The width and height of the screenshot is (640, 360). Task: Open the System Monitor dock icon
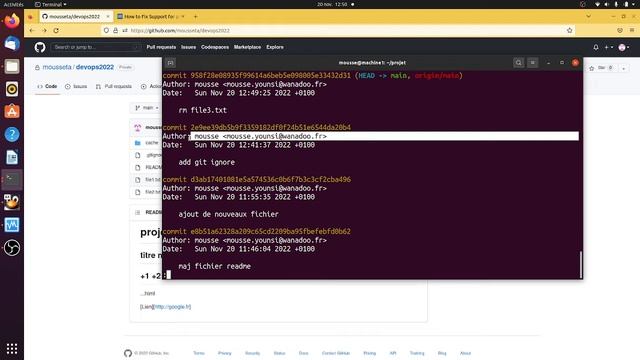pyautogui.click(x=12, y=225)
